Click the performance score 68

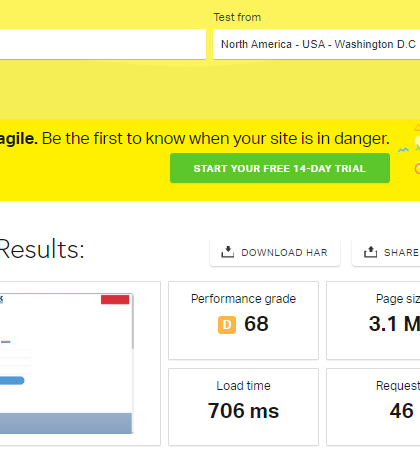coord(256,324)
